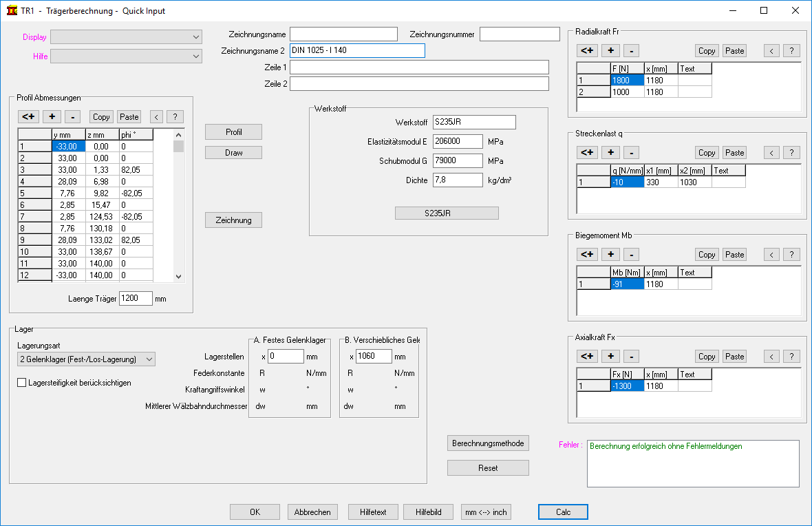The image size is (812, 526).
Task: Click the '<' button in Axialkraft Fx panel
Action: (x=772, y=357)
